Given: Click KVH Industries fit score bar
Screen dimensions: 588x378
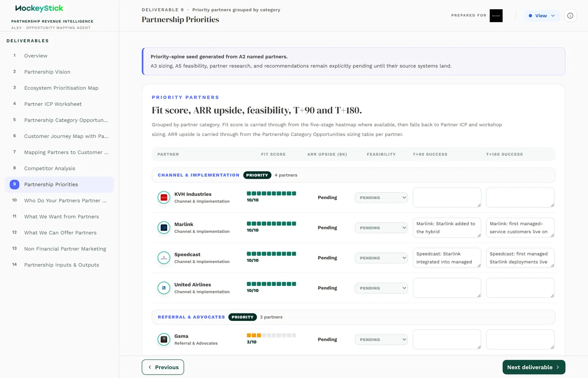Looking at the screenshot, I should 271,193.
